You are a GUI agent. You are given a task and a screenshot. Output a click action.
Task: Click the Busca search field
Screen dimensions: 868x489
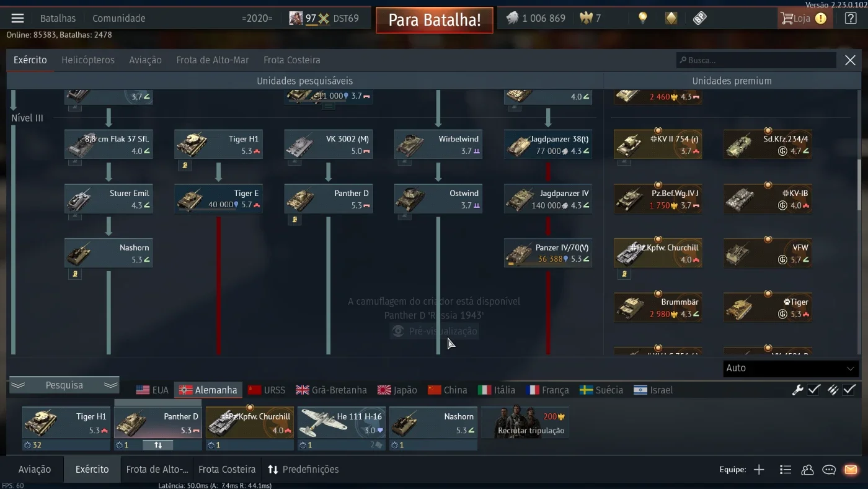[756, 60]
